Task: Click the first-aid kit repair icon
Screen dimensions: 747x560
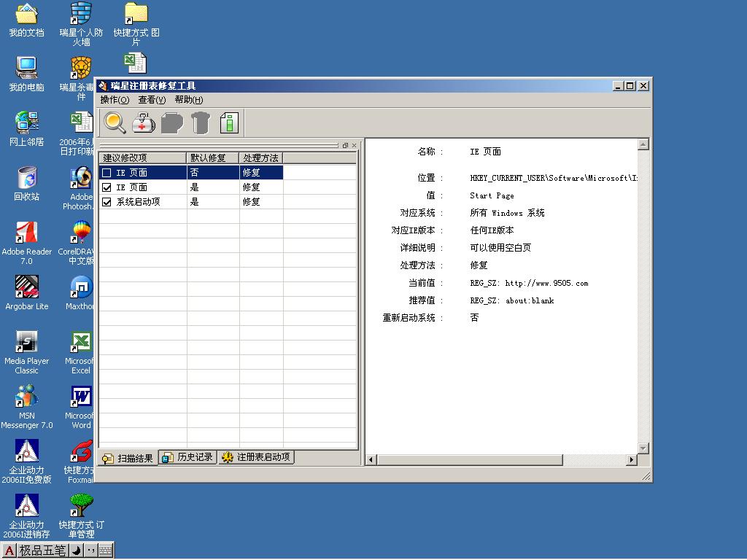Action: 144,122
